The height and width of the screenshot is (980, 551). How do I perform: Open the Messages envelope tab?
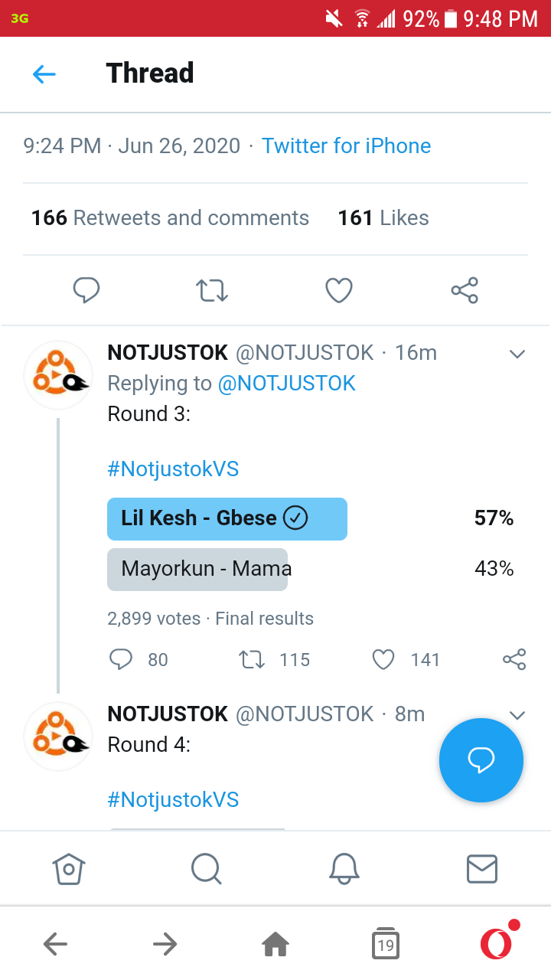(481, 868)
